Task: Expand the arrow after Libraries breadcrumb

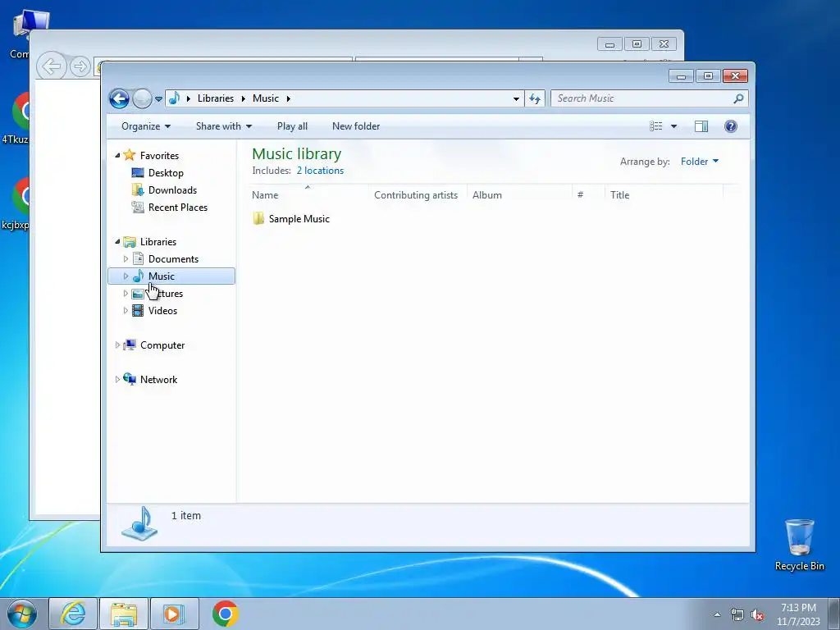Action: (x=243, y=98)
